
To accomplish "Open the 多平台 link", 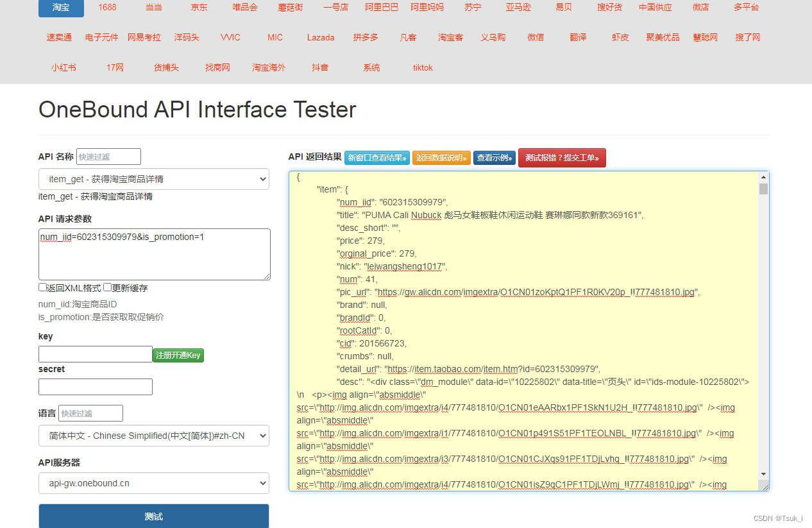I will (747, 8).
